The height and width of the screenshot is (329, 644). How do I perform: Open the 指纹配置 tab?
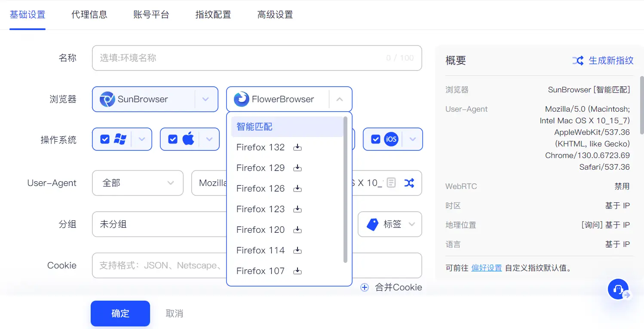coord(213,15)
